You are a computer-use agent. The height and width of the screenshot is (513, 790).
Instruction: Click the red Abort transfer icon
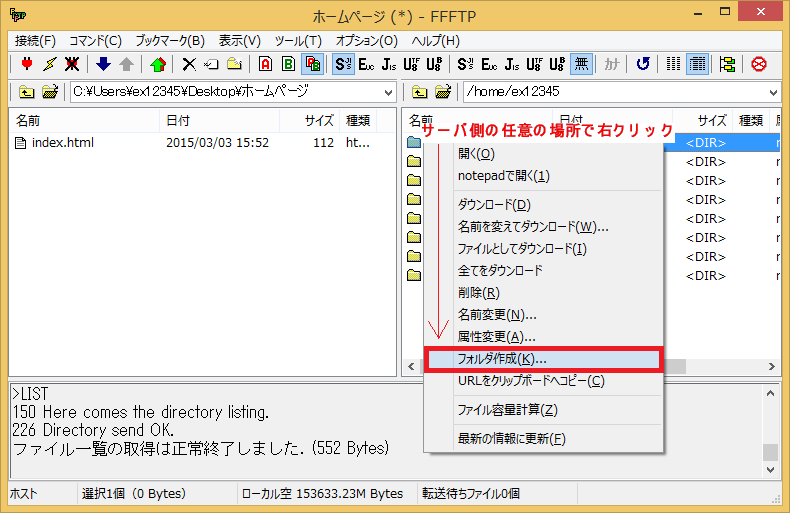coord(758,64)
